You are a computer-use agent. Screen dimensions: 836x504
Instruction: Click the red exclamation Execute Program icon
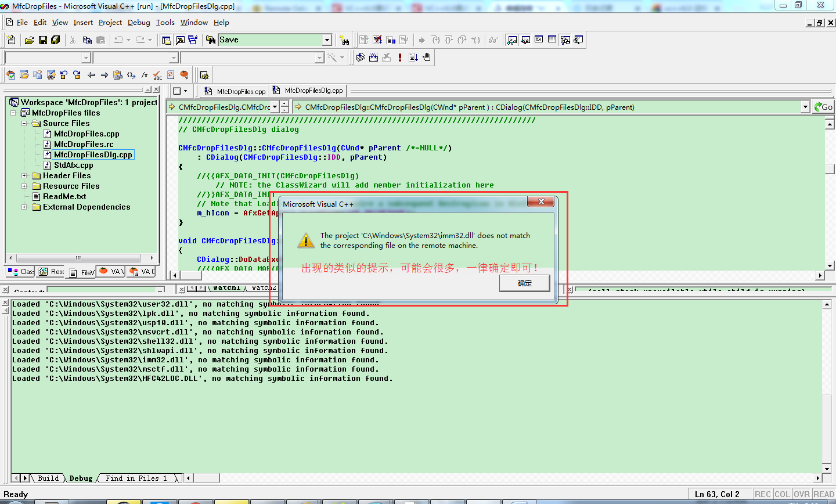(x=400, y=57)
